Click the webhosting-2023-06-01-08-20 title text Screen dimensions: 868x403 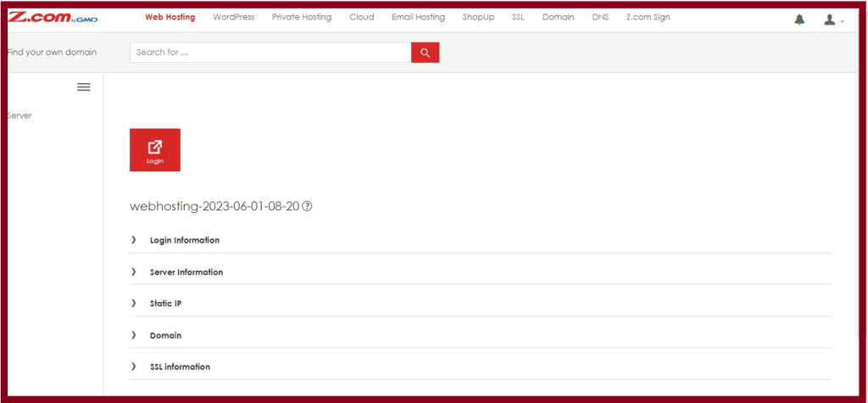pyautogui.click(x=214, y=206)
